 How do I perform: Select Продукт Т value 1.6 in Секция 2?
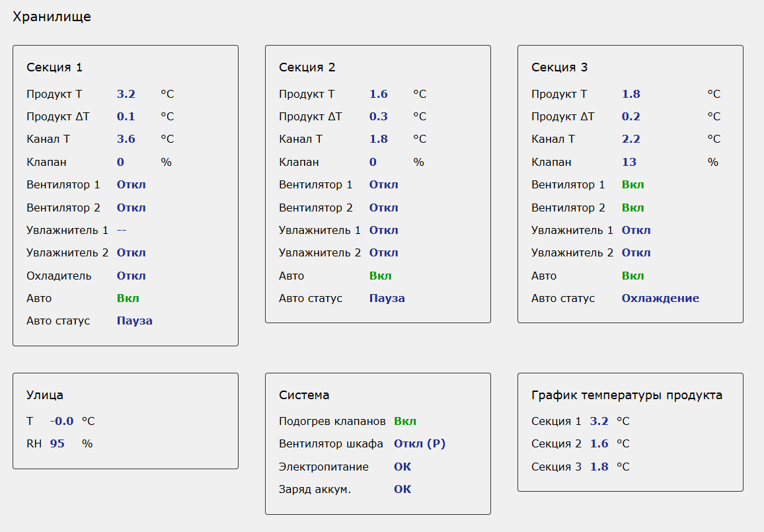[x=378, y=94]
